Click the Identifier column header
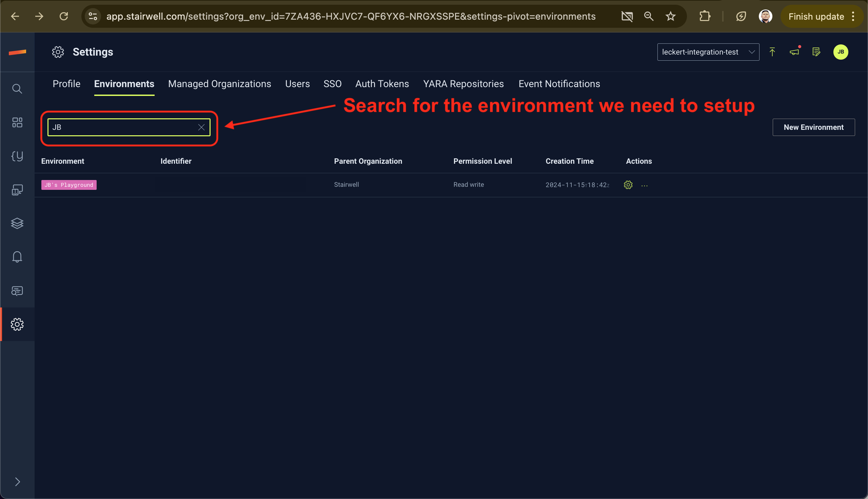 [176, 161]
